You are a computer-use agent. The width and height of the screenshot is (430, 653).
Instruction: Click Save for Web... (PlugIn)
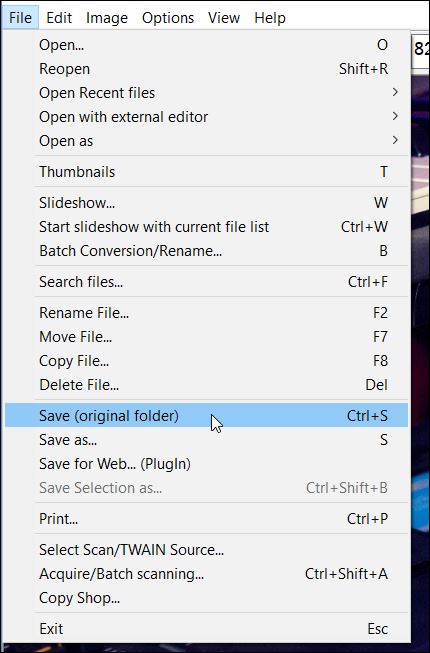coord(206,464)
